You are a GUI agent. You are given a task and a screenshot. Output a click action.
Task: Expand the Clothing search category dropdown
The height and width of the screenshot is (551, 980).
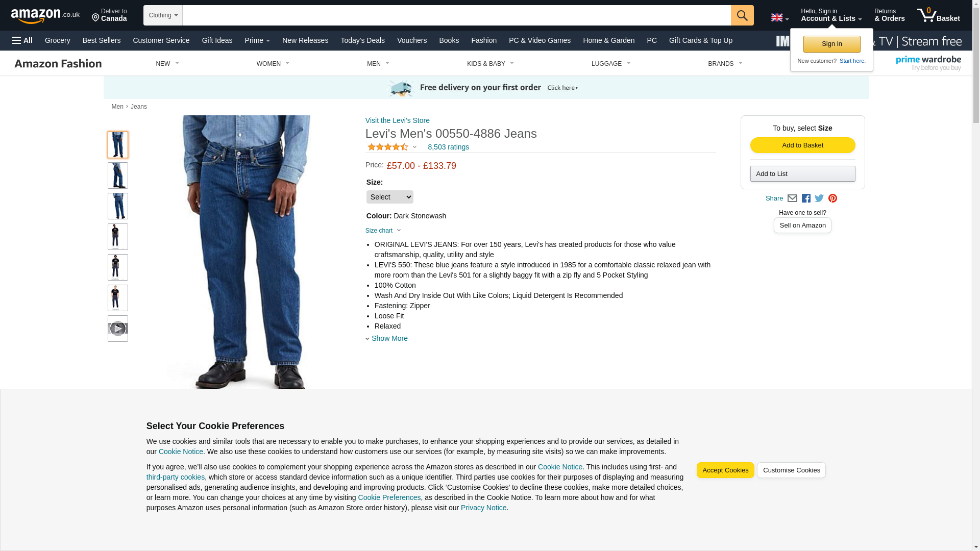tap(163, 15)
